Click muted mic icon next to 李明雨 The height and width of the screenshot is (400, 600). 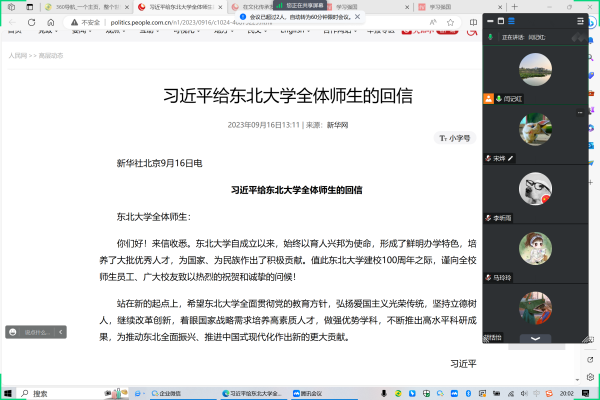pos(488,218)
